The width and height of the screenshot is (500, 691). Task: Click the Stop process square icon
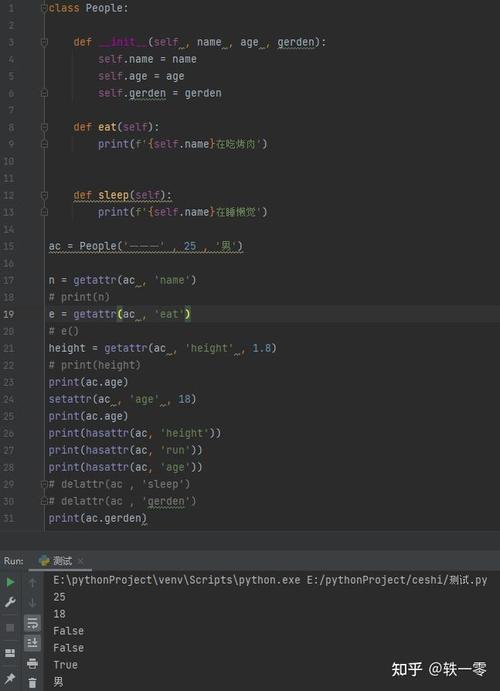(10, 628)
